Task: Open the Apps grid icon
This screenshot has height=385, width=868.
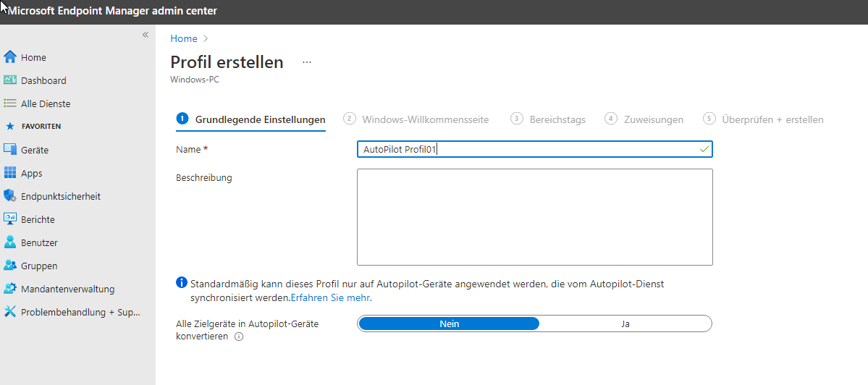Action: click(10, 173)
